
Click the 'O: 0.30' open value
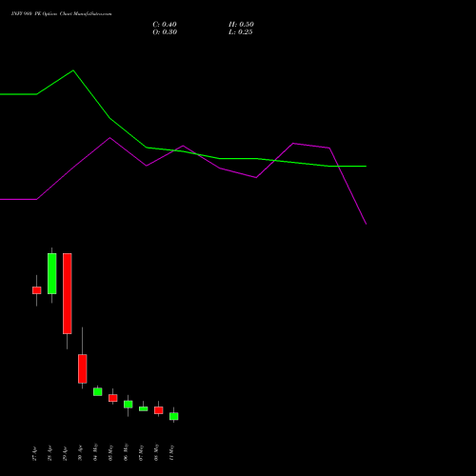[165, 32]
